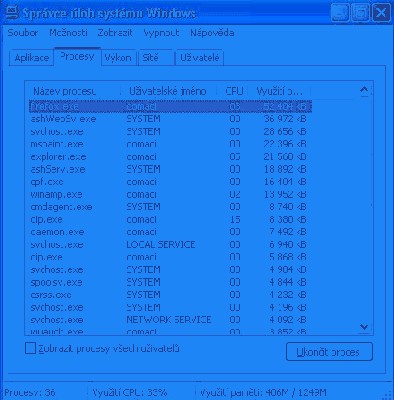Maximize the Správce úloh window
This screenshot has height=400, width=394.
click(361, 13)
